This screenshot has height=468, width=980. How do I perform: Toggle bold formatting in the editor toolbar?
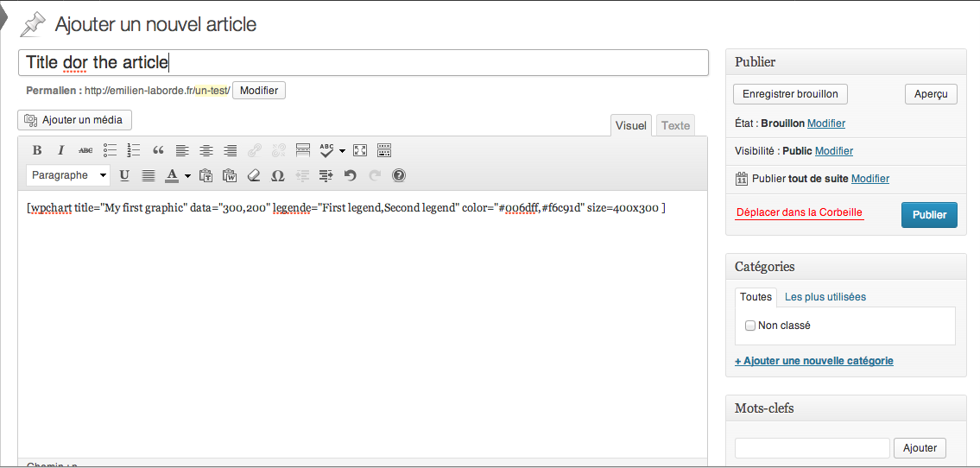pos(37,150)
